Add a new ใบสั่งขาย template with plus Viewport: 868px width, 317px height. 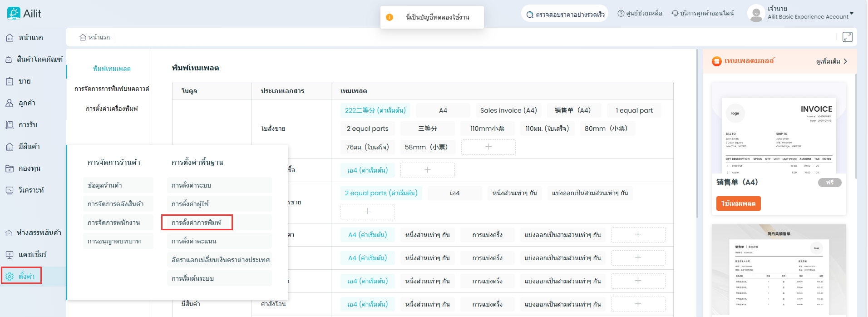coord(488,147)
